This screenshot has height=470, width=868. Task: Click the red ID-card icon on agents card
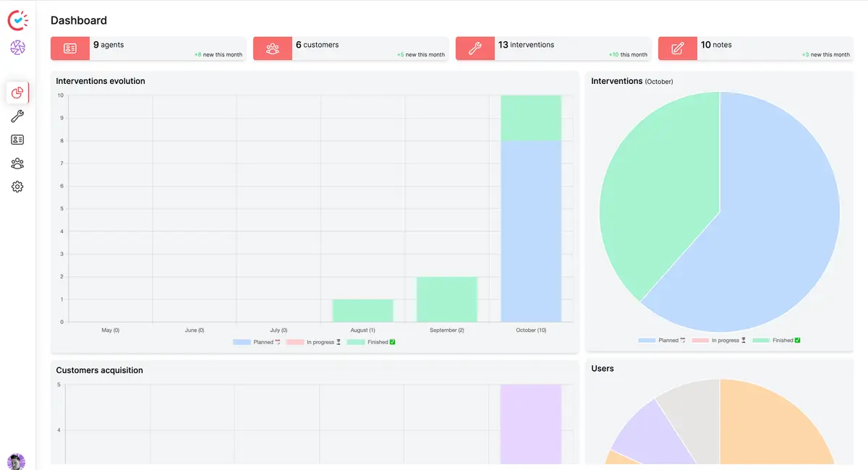click(x=70, y=48)
